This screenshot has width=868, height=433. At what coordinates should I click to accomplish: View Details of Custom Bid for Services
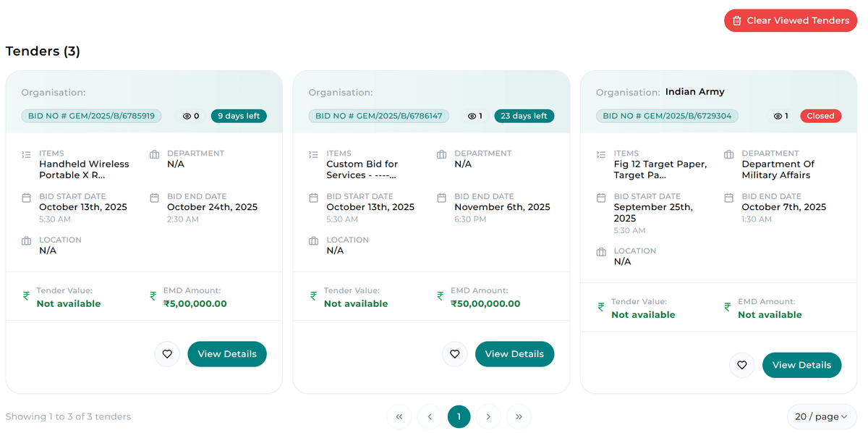point(514,354)
